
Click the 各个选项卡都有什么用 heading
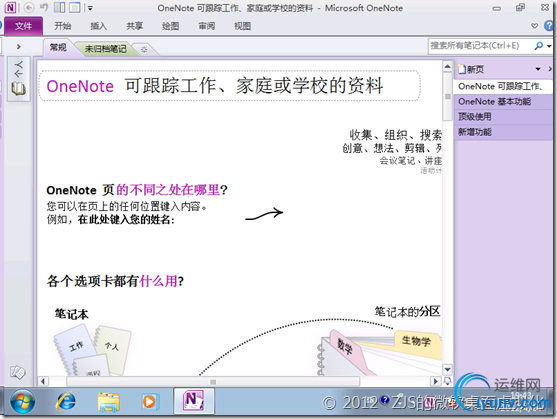(x=115, y=281)
